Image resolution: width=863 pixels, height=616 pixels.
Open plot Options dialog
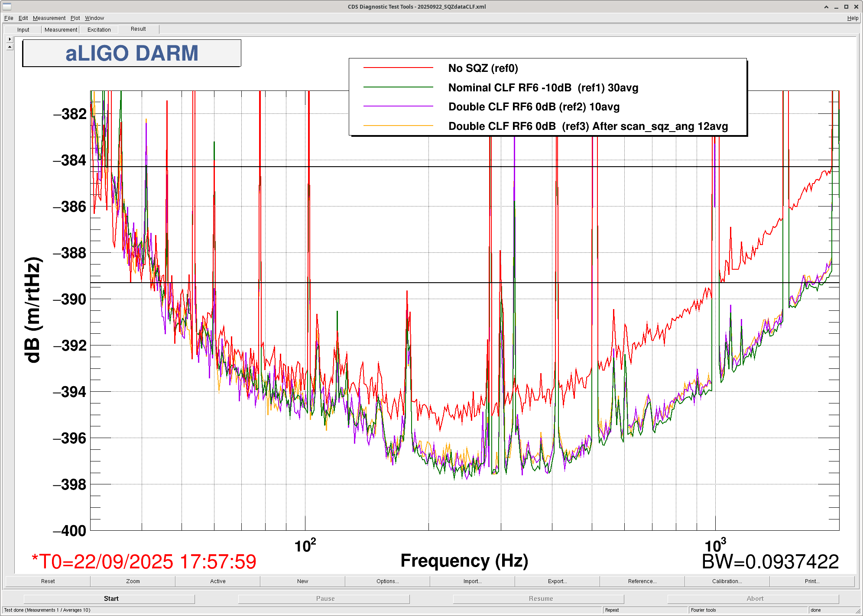(x=387, y=581)
